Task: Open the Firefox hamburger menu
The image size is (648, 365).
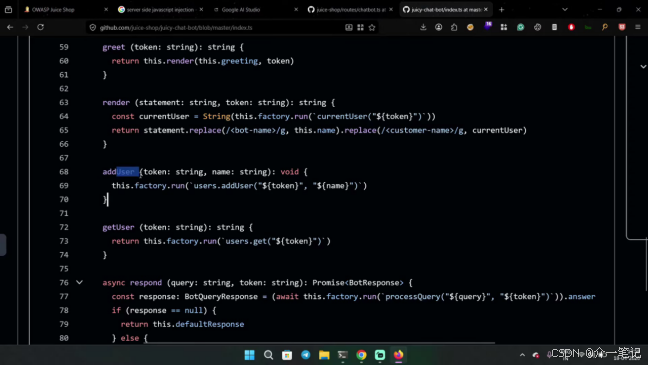Action: (x=638, y=27)
